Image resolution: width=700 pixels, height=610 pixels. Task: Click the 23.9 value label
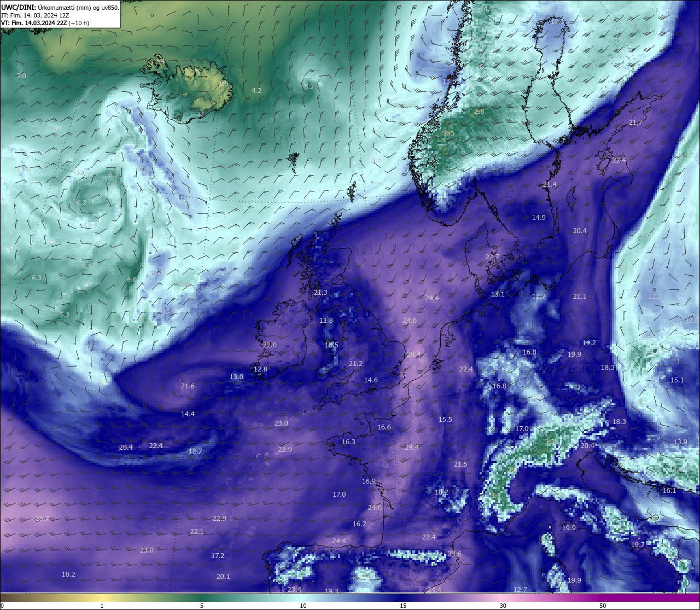(285, 449)
